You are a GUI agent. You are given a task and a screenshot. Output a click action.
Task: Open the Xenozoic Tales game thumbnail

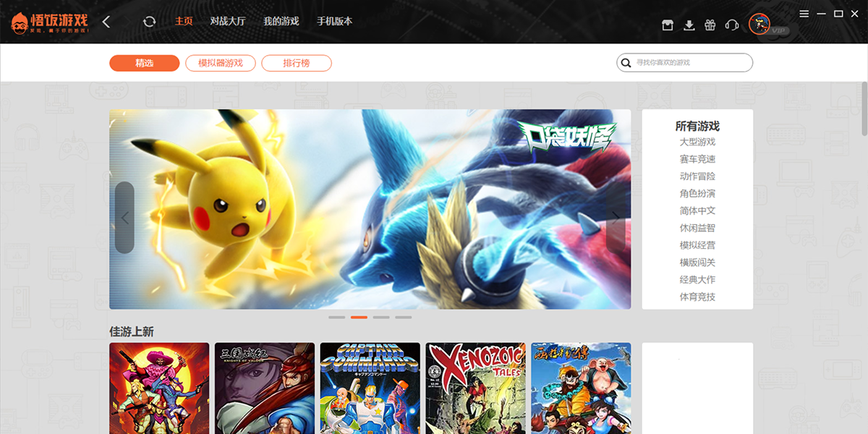click(475, 388)
